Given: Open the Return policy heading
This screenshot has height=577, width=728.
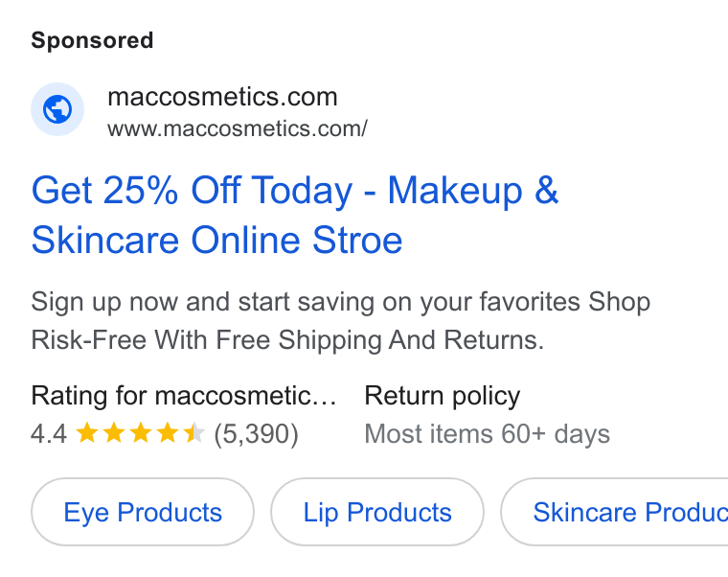Looking at the screenshot, I should [442, 396].
